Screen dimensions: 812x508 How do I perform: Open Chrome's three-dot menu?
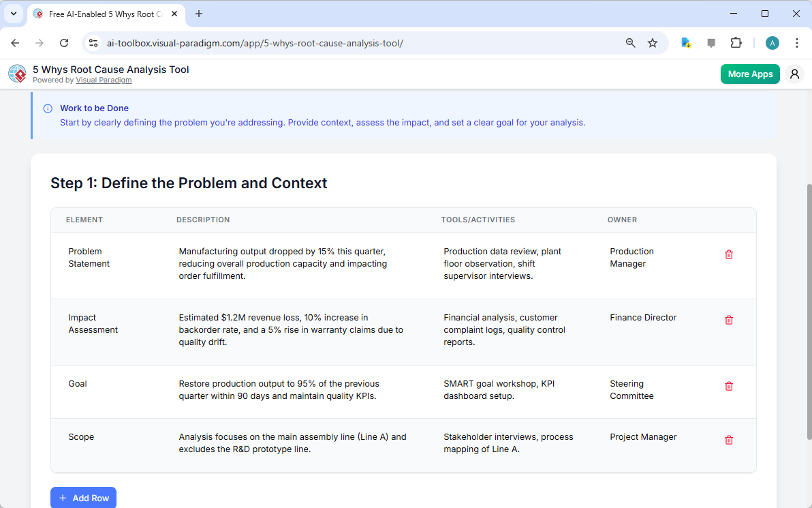pos(797,42)
